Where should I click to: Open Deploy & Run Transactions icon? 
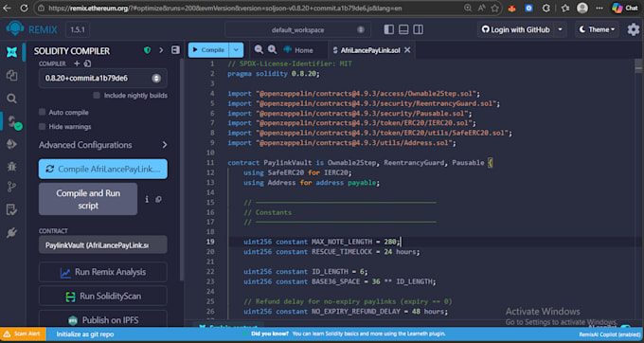11,144
